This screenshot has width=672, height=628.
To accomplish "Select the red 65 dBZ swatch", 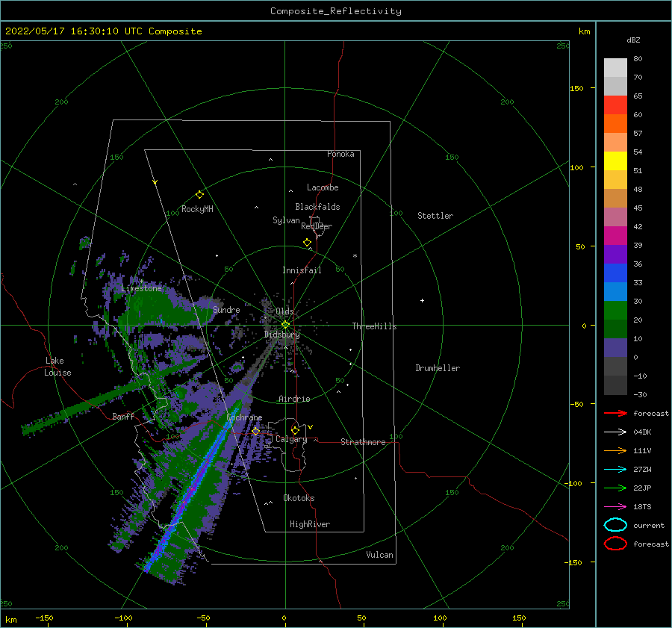I will [x=615, y=105].
